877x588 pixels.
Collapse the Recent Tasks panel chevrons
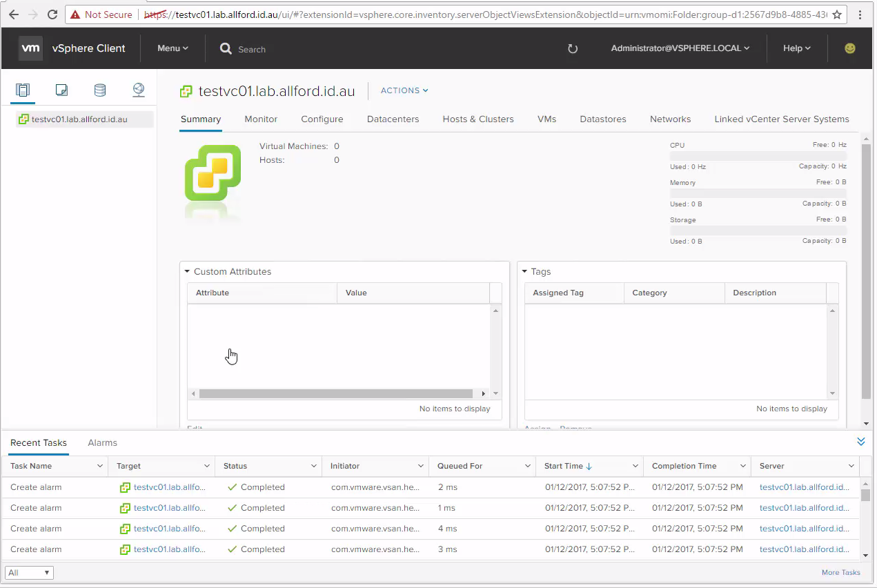coord(860,442)
